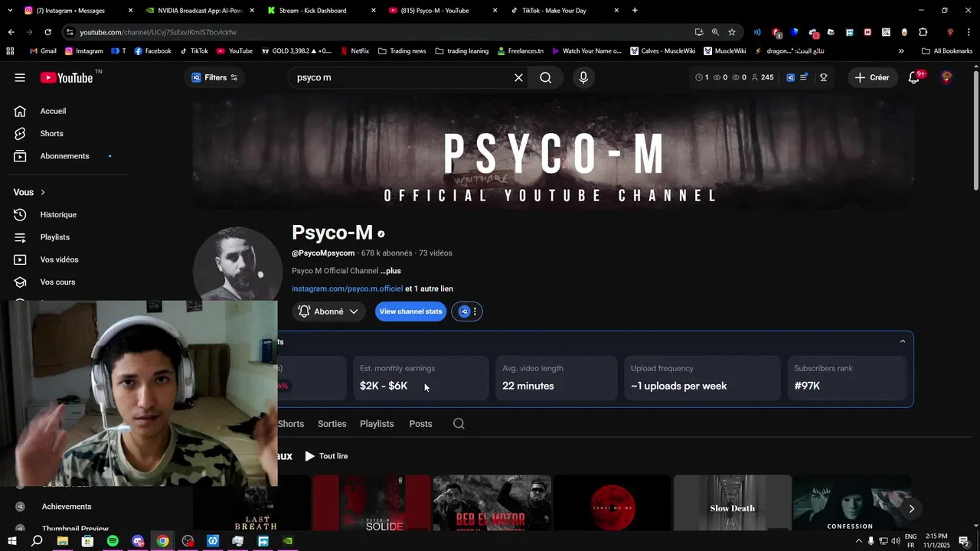Expand the Vous section
980x551 pixels.
click(29, 192)
